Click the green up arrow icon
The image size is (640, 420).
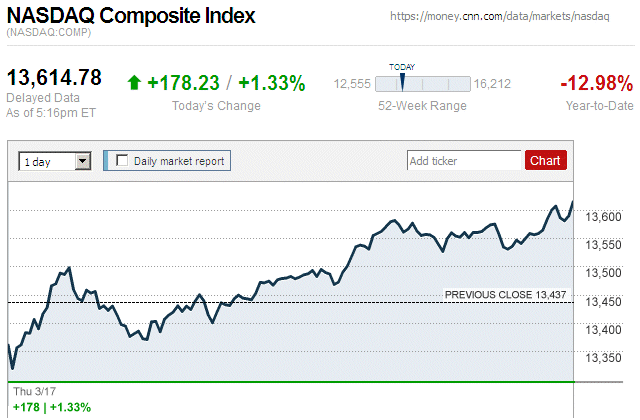(x=134, y=83)
